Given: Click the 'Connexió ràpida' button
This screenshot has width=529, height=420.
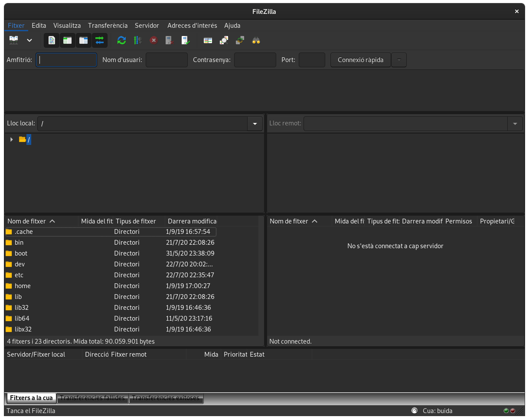Looking at the screenshot, I should click(x=361, y=60).
